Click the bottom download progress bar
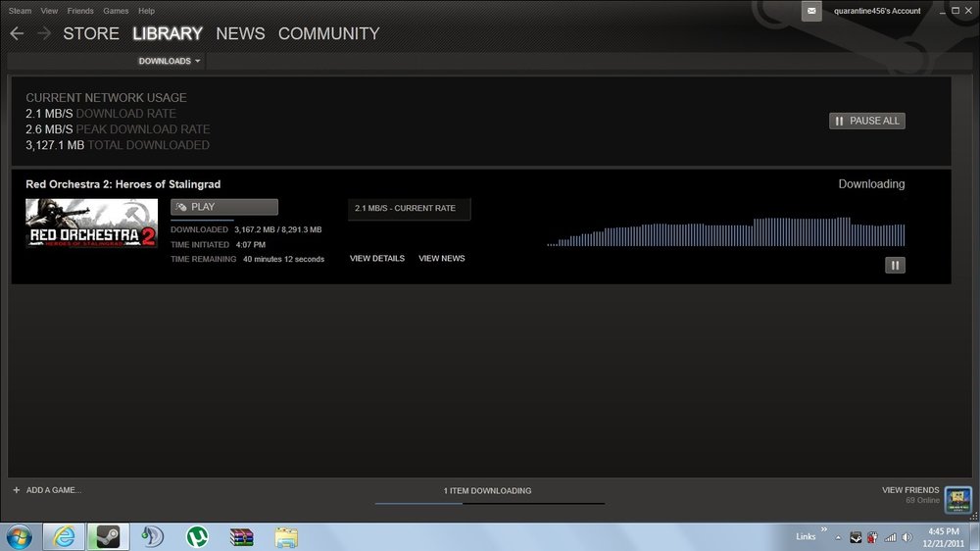 pos(490,503)
